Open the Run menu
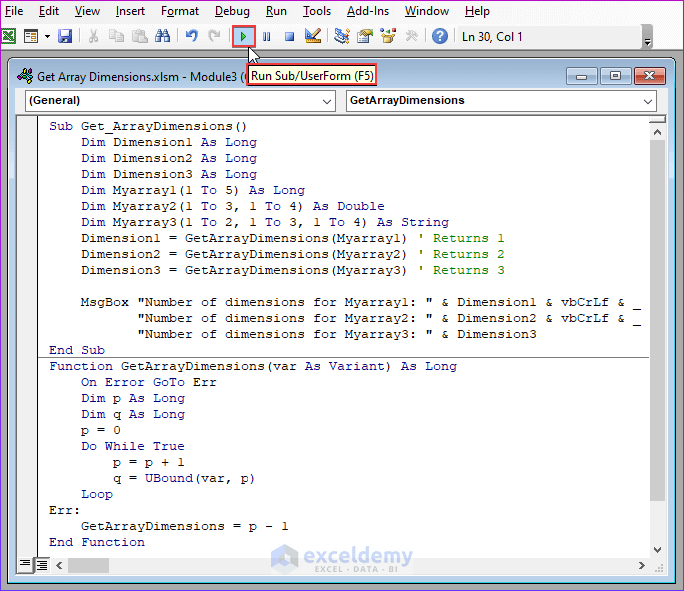 [276, 11]
